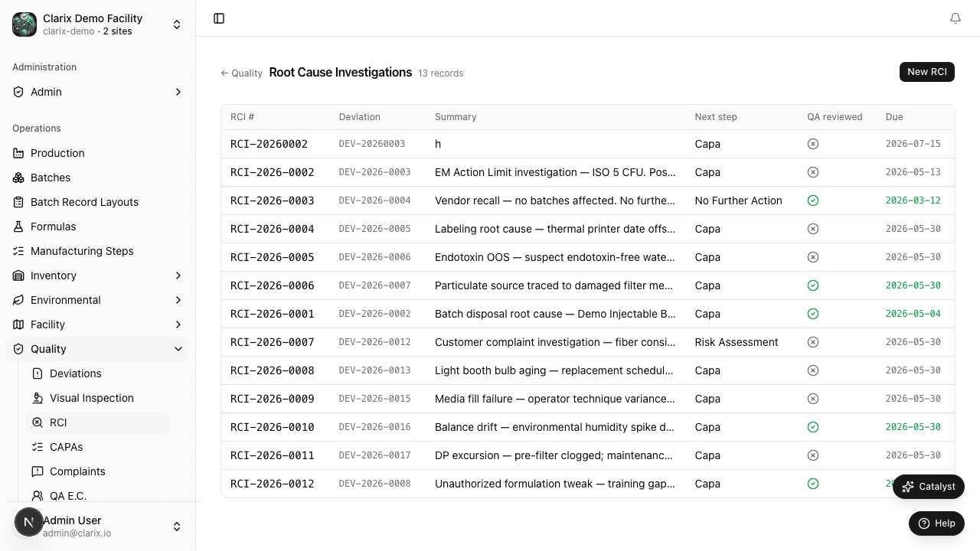Click due date 2026-07-15
The image size is (980, 551).
(913, 144)
